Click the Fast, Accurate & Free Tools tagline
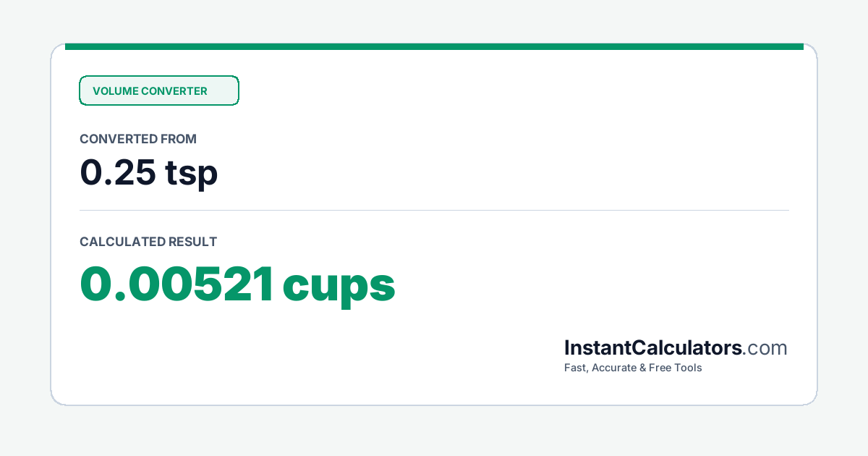 pos(633,368)
